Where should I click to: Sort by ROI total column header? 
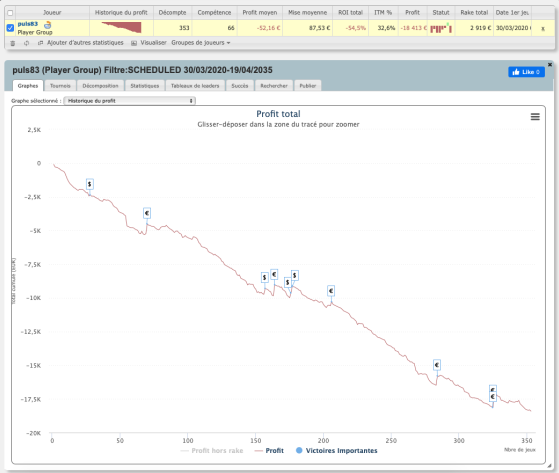click(350, 12)
